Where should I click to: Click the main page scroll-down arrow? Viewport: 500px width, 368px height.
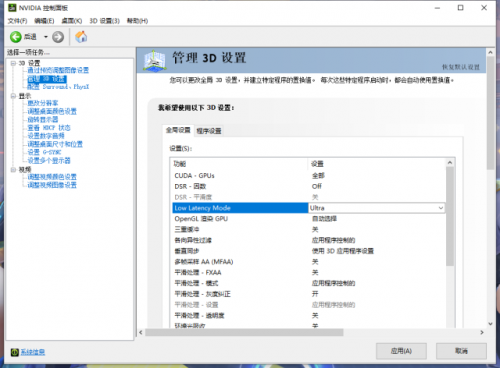[490, 324]
